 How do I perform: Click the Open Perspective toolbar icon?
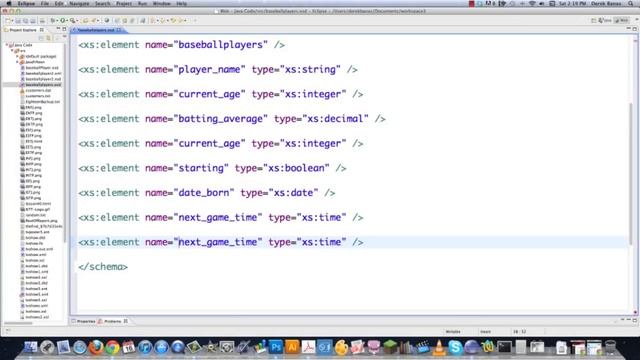pos(593,20)
